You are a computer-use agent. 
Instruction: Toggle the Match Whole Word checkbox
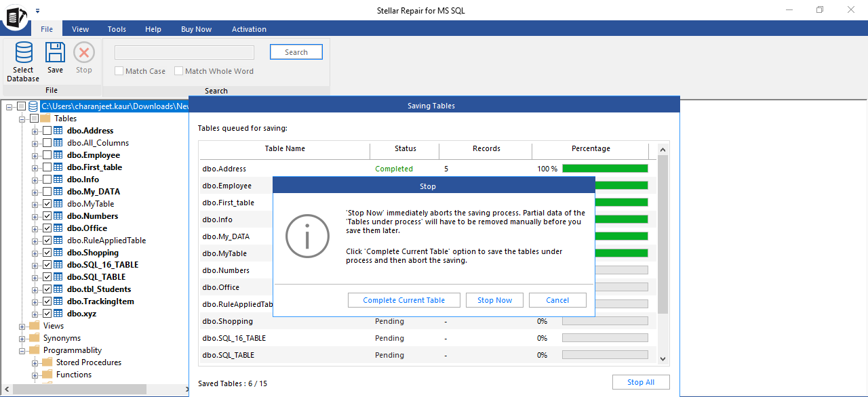click(x=179, y=71)
